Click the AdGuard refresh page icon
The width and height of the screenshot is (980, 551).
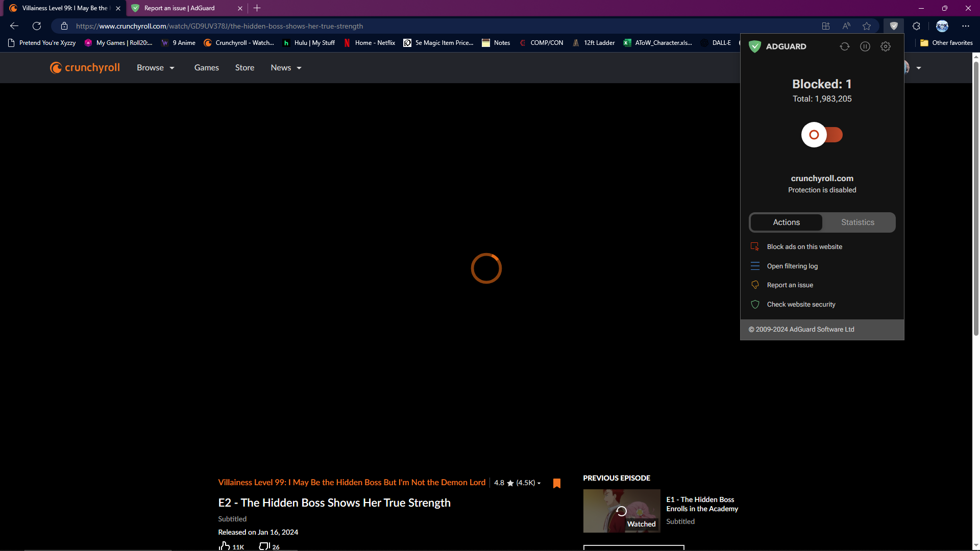(844, 46)
